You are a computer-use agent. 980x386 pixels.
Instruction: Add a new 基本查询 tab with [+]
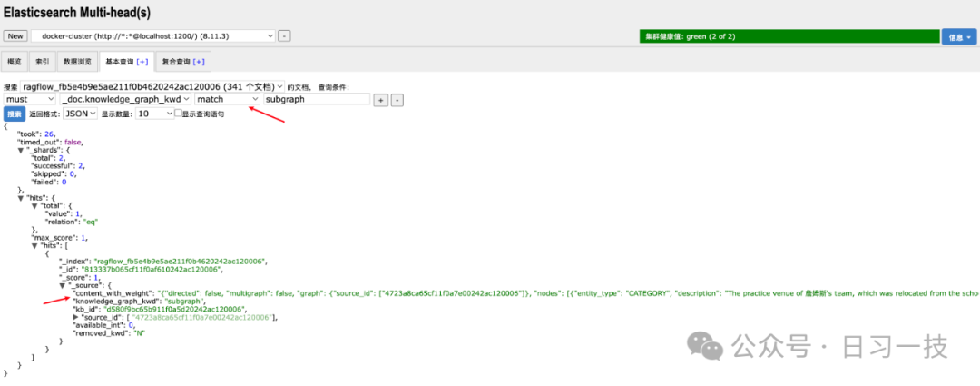[x=142, y=62]
